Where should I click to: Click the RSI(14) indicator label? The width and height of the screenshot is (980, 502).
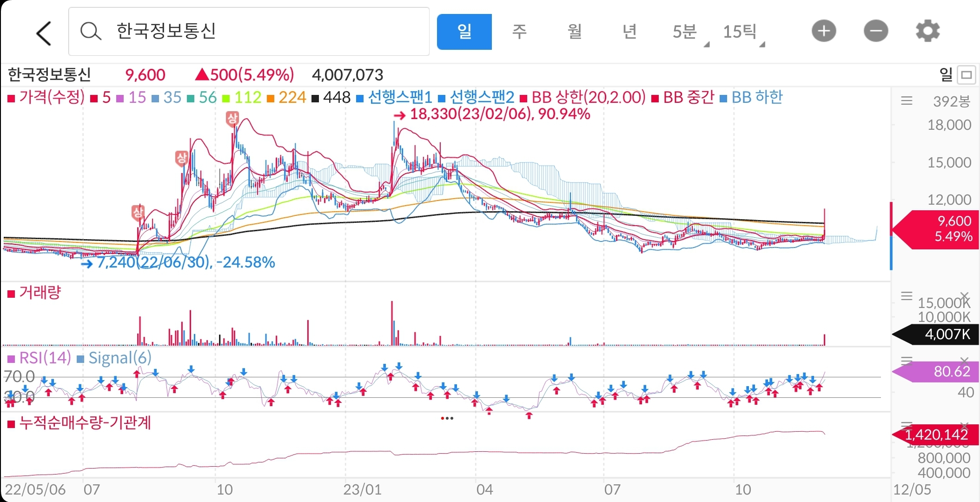tap(45, 358)
